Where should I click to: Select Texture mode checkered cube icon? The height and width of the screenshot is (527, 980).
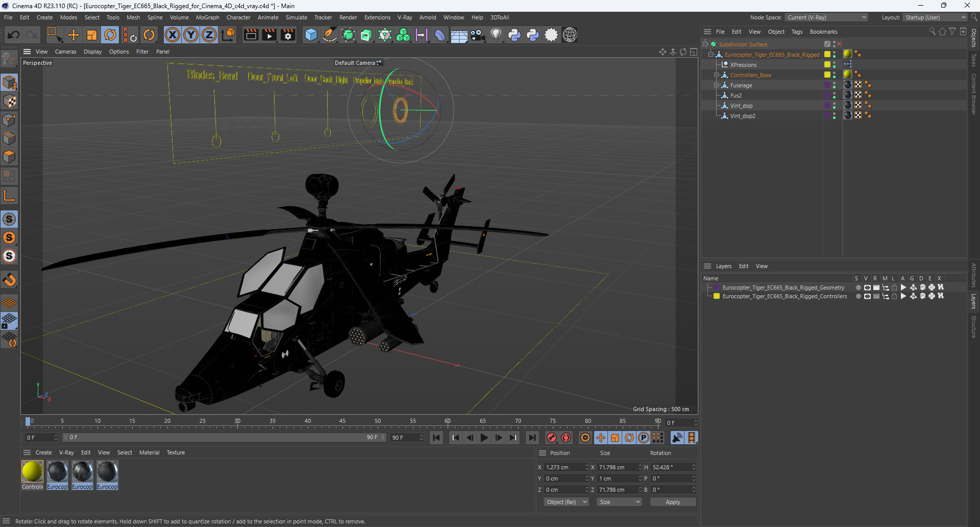(9, 101)
